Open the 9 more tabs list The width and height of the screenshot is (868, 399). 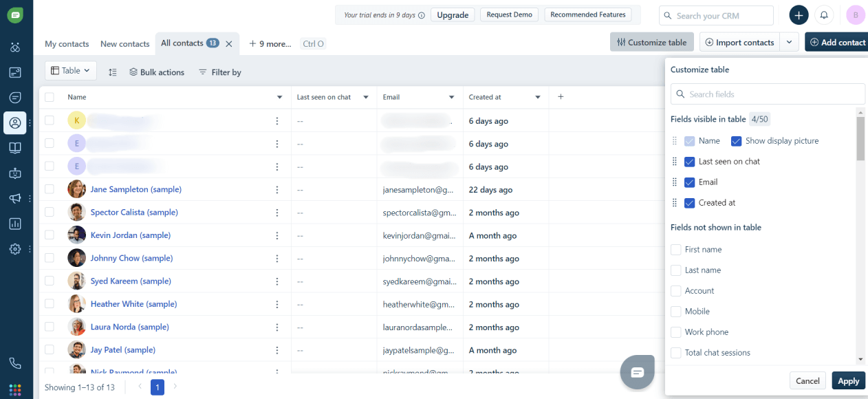coord(269,43)
